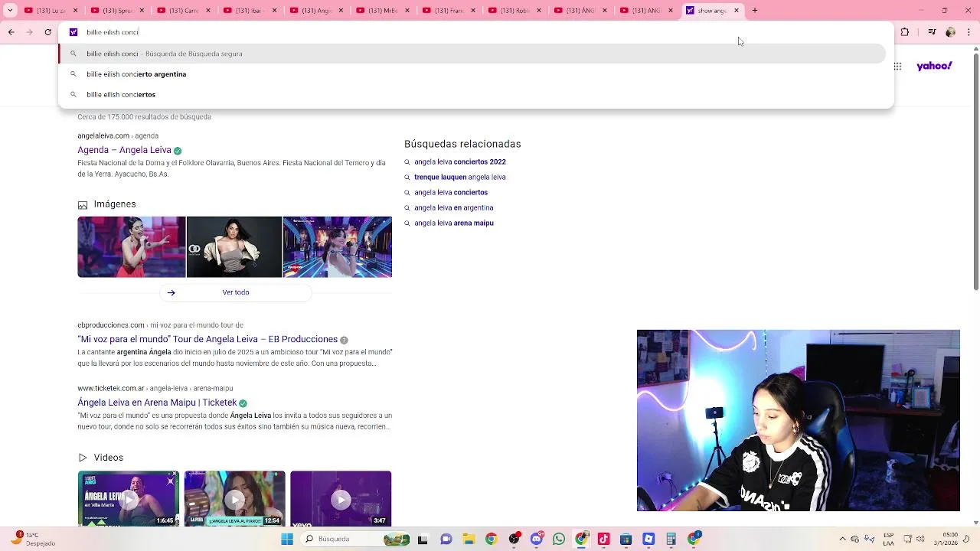The height and width of the screenshot is (551, 980).
Task: Open WhatsApp from the taskbar
Action: (559, 539)
